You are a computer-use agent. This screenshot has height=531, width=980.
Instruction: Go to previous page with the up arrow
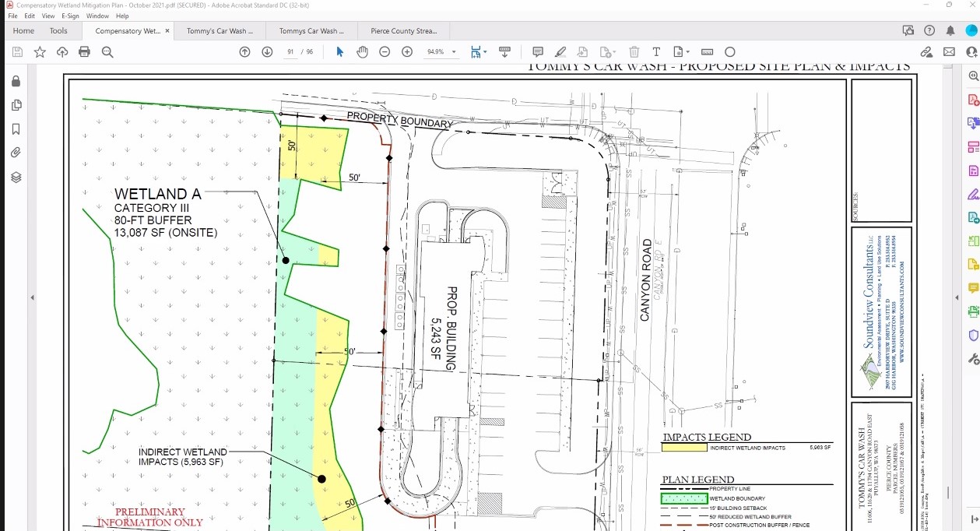coord(244,52)
